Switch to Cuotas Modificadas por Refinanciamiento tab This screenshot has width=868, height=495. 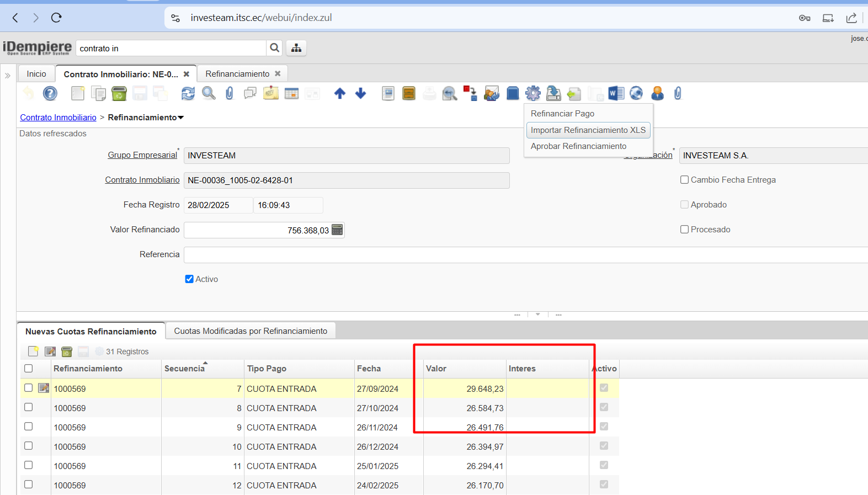pos(251,331)
